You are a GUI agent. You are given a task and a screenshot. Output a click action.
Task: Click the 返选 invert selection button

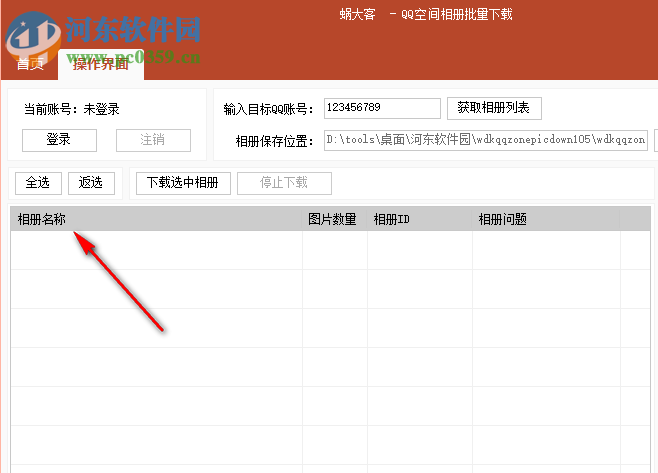click(x=91, y=183)
